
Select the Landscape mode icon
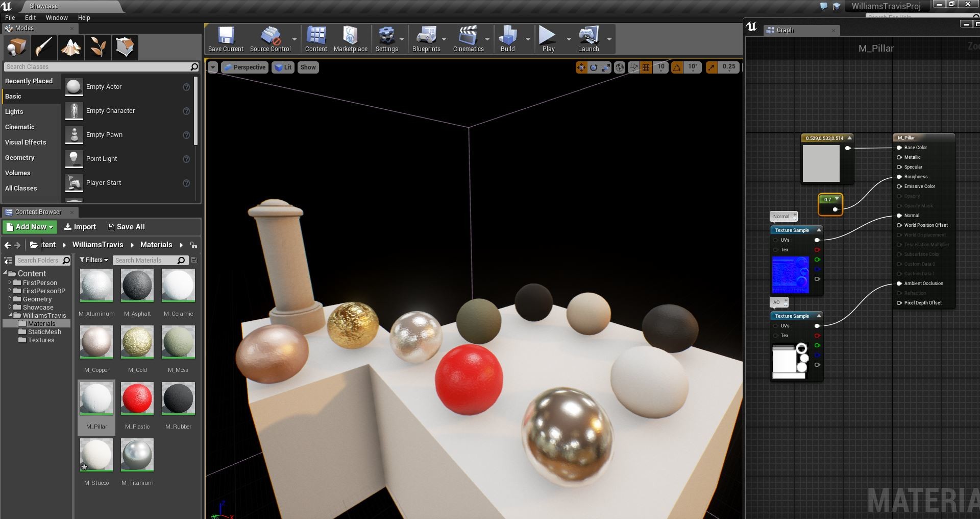coord(71,48)
